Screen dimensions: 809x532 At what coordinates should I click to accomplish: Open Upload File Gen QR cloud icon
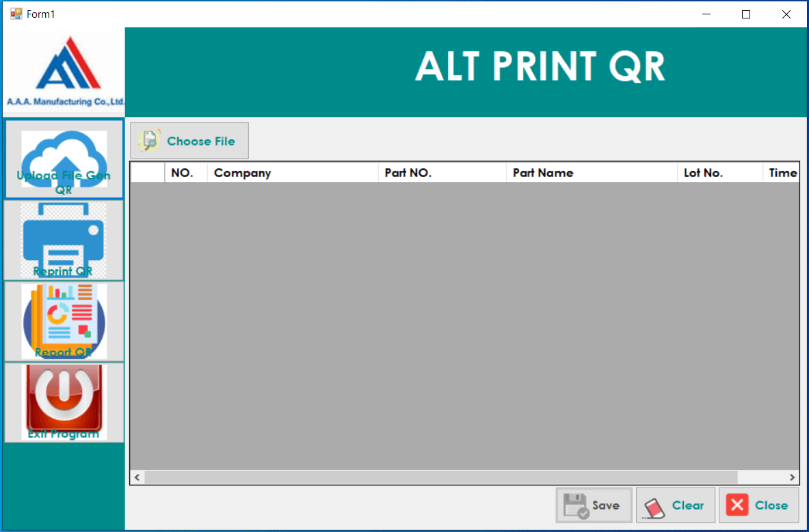tap(64, 159)
